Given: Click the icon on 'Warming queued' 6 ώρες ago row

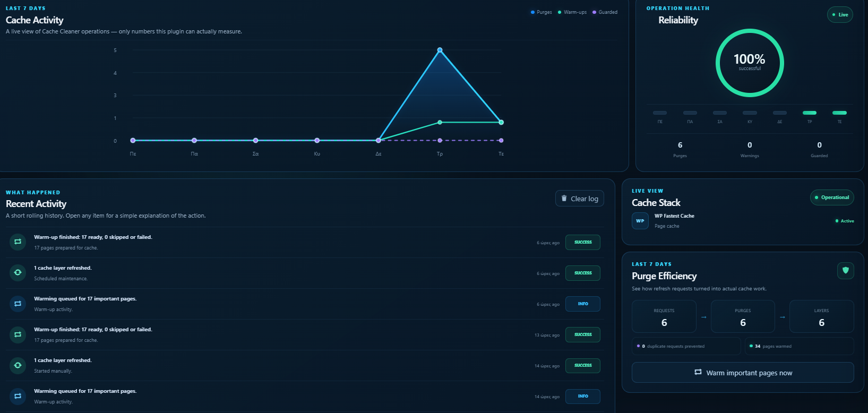Looking at the screenshot, I should pyautogui.click(x=18, y=303).
